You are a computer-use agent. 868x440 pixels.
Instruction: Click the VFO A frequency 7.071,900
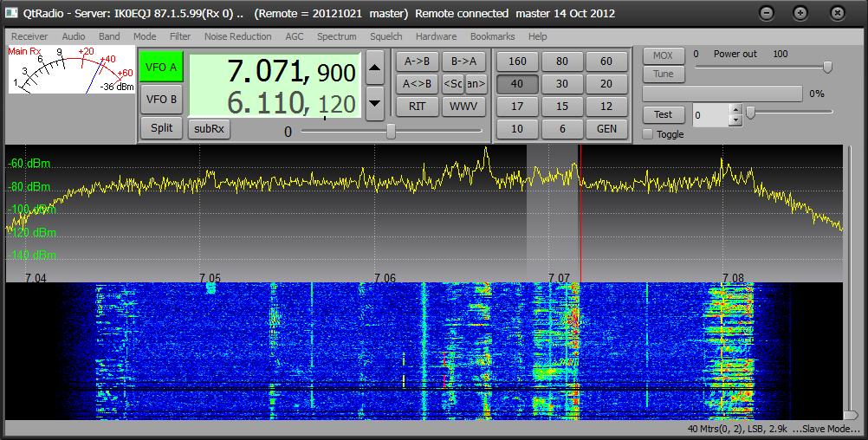click(291, 72)
